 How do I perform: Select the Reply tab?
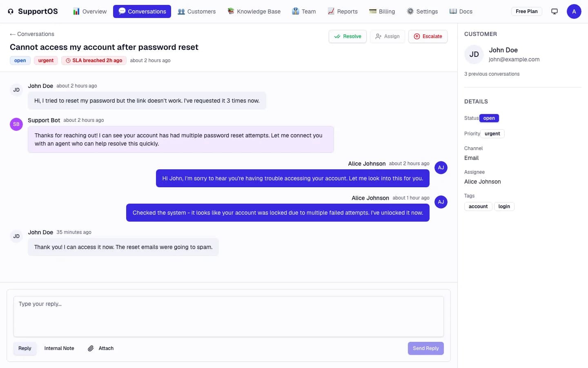25,348
